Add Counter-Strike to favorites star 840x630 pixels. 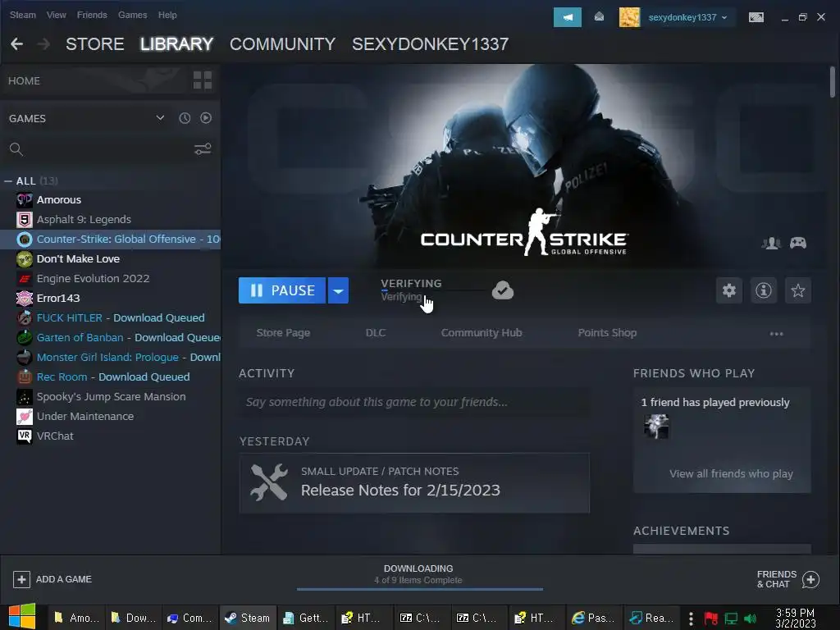tap(797, 290)
